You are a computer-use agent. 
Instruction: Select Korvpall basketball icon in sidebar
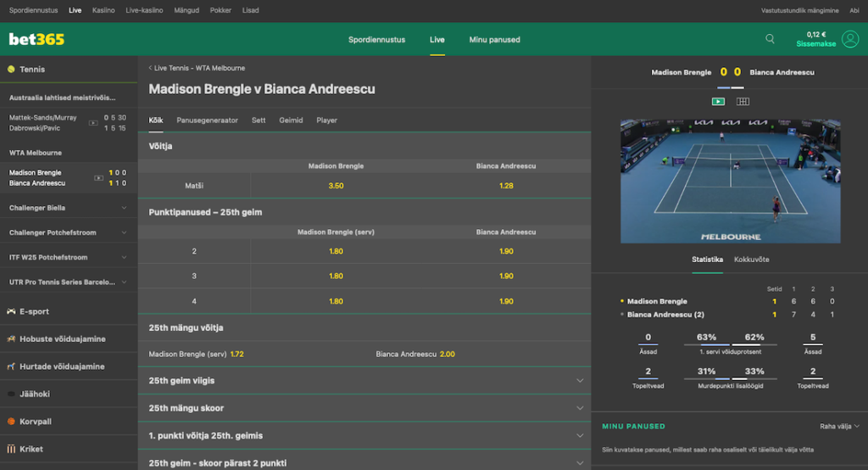[11, 422]
